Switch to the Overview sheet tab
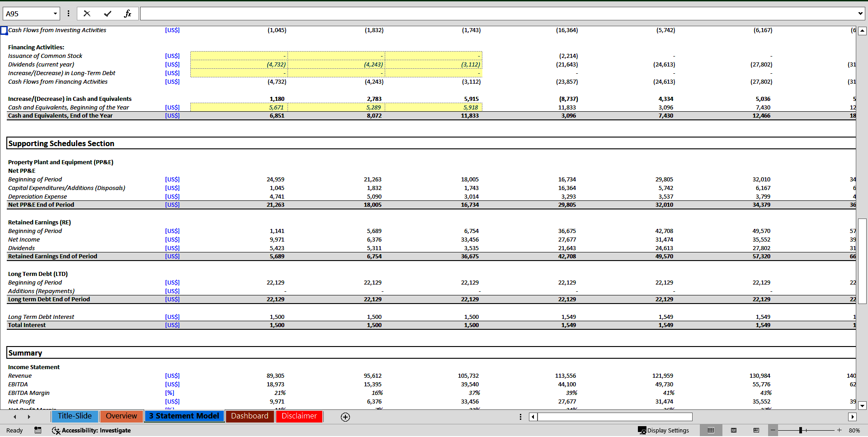Screen dimensions: 868x437 [121, 416]
